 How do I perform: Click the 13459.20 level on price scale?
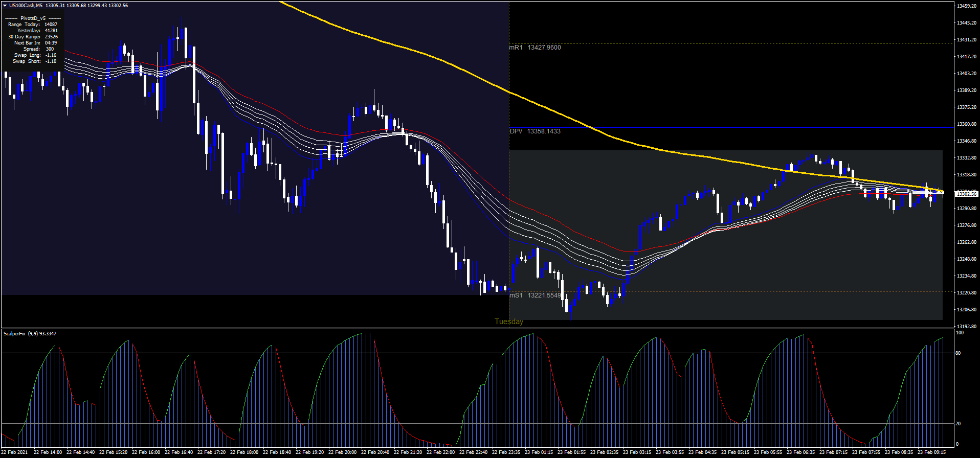(966, 6)
